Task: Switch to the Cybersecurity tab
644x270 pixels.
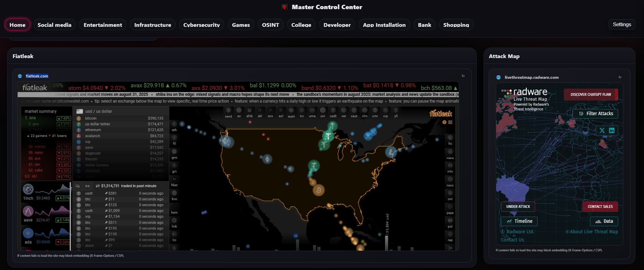Action: pos(202,25)
